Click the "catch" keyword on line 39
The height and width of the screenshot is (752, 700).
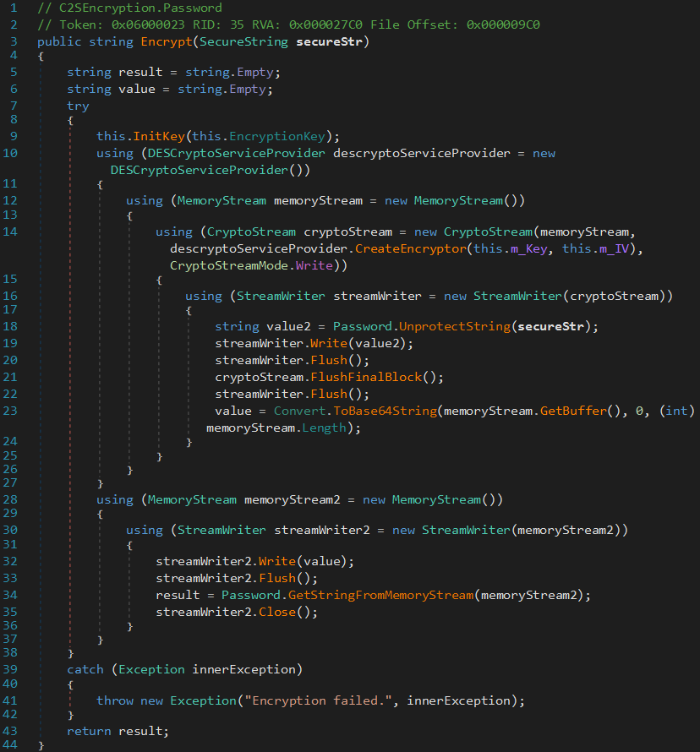point(85,669)
